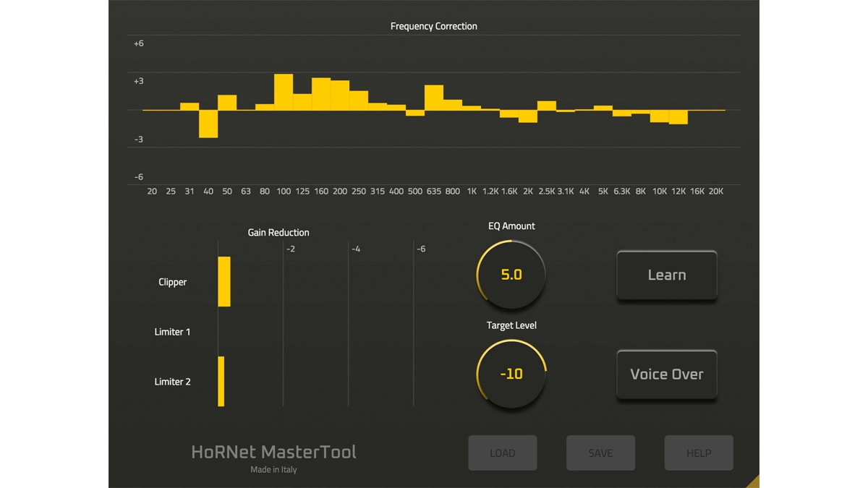
Task: Click the SAVE preset button
Action: (x=600, y=453)
